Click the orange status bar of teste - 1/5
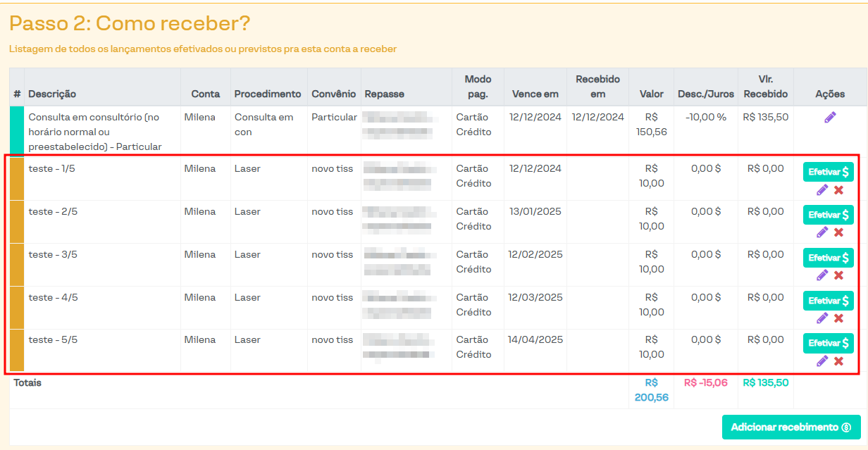 coord(17,178)
